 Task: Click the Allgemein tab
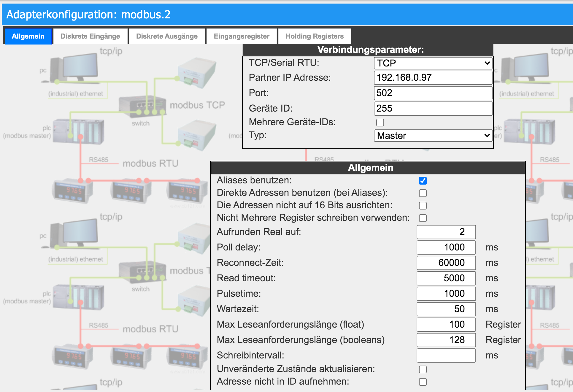point(28,36)
